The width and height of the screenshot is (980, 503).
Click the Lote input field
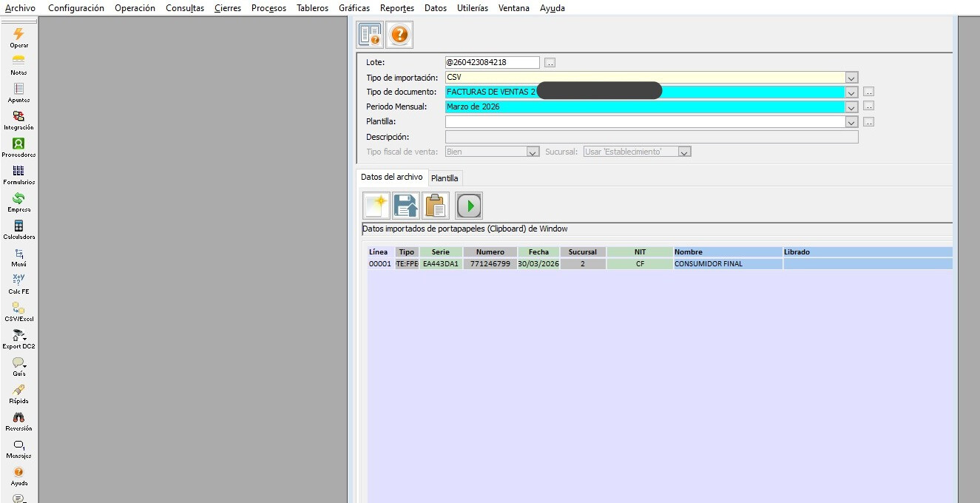(x=492, y=63)
